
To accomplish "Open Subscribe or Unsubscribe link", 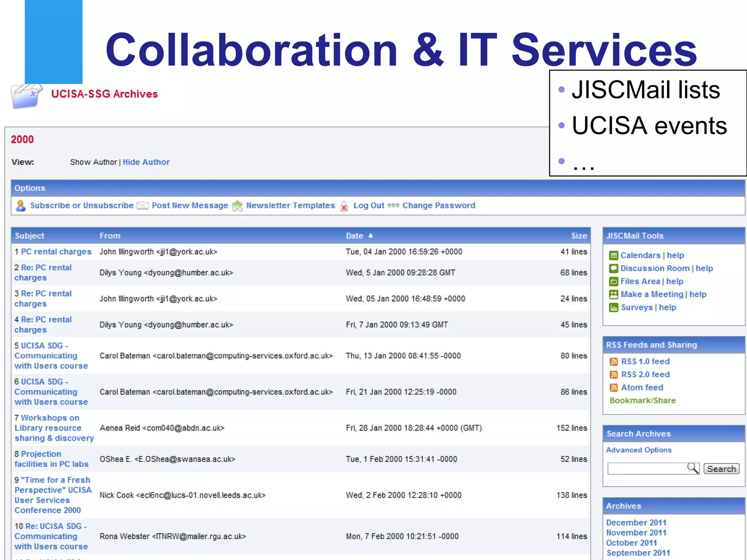I will (x=82, y=206).
